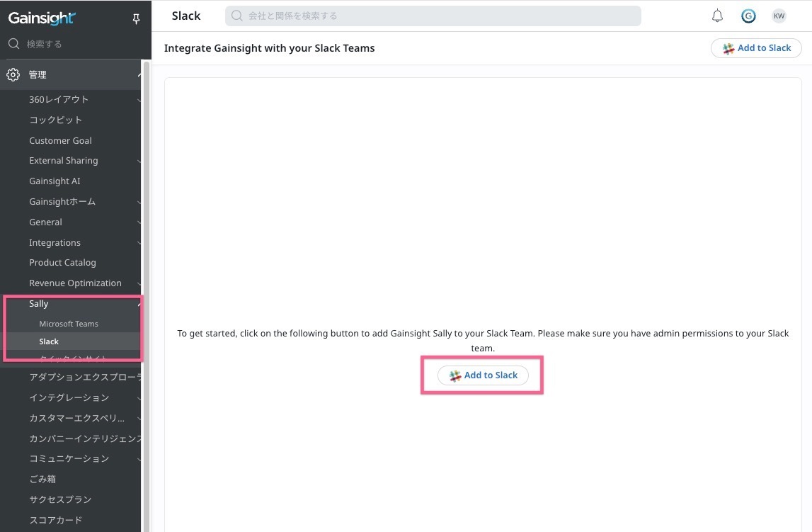Screen dimensions: 812x532
Task: Click the header Add to Slack button
Action: click(756, 48)
